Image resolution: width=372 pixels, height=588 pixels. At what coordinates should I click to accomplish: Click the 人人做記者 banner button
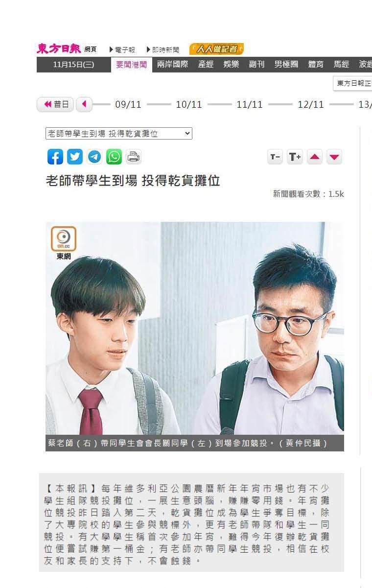pos(216,49)
